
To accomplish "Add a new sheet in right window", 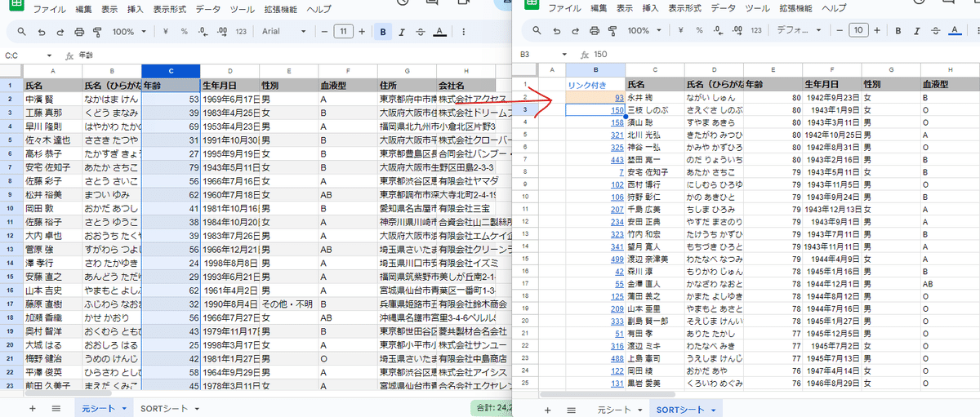I will pyautogui.click(x=547, y=409).
